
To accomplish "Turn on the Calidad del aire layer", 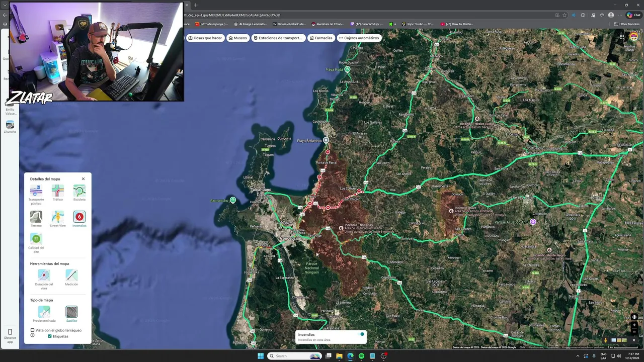I will coord(36,239).
